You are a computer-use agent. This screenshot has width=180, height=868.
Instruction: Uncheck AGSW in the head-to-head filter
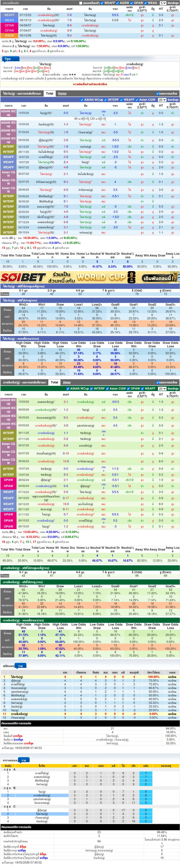pos(117,3)
